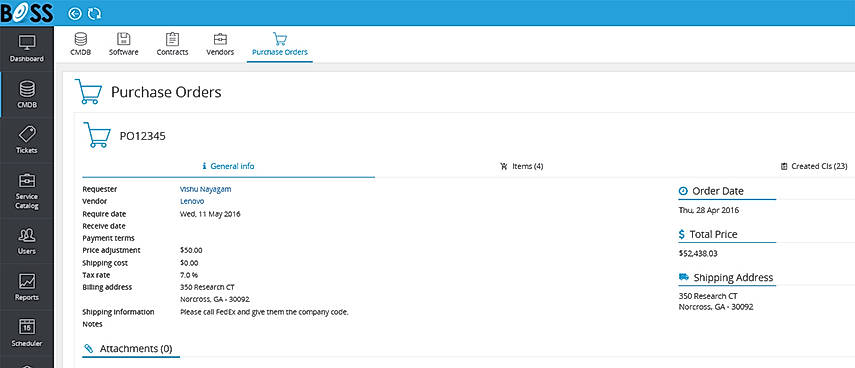The width and height of the screenshot is (855, 368).
Task: Open Tickets in the sidebar
Action: pos(27,140)
